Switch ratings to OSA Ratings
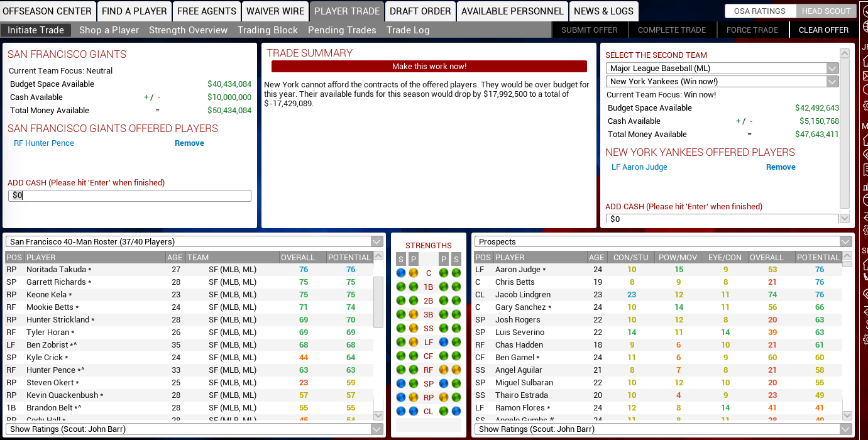Image resolution: width=868 pixels, height=440 pixels. click(760, 11)
